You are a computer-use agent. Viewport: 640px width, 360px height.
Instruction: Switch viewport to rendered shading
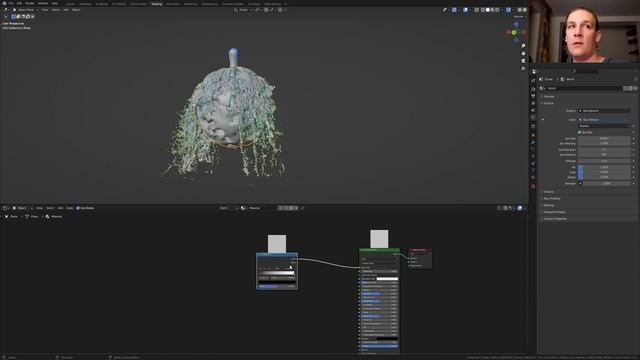498,10
